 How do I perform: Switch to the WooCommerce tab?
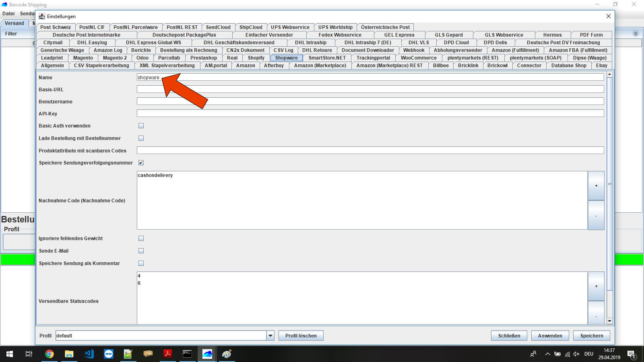point(419,58)
